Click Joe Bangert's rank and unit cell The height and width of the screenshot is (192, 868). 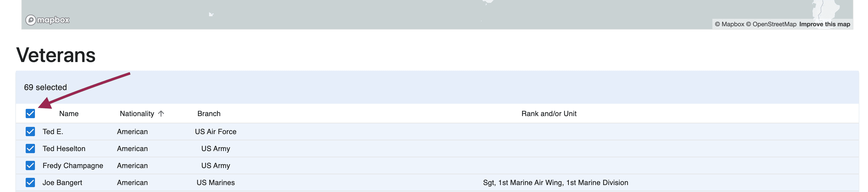555,182
